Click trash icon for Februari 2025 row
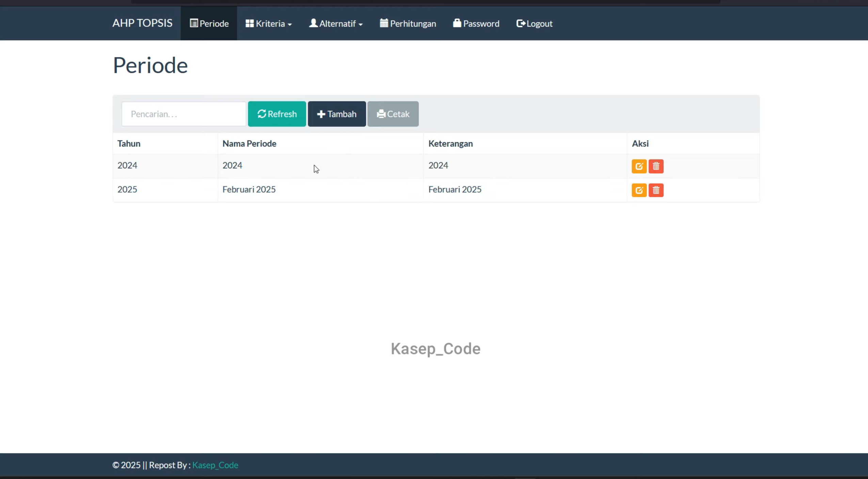 click(x=656, y=190)
